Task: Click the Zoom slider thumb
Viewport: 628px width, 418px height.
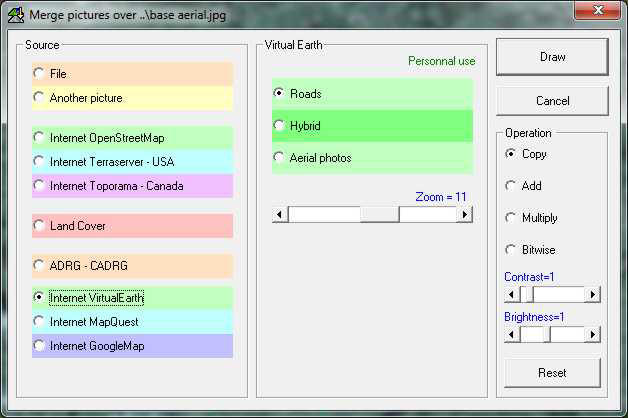Action: (380, 215)
